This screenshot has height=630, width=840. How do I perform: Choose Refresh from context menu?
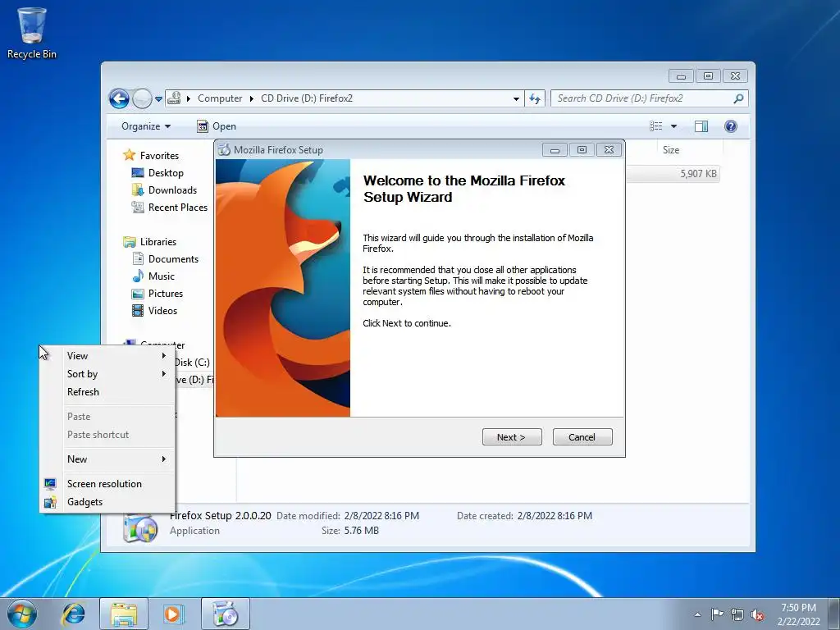[107, 392]
